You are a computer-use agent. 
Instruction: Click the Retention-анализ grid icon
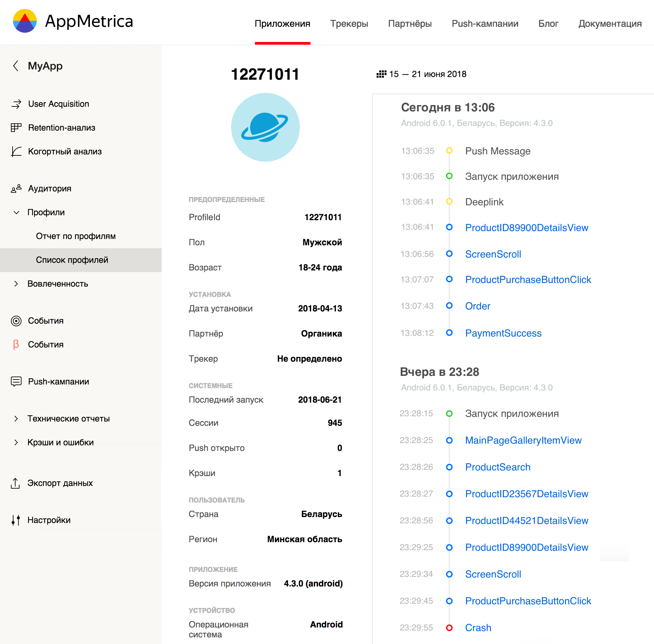[16, 128]
